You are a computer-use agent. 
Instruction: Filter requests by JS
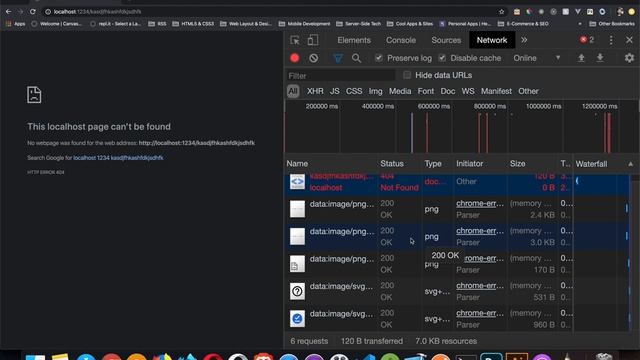coord(335,91)
